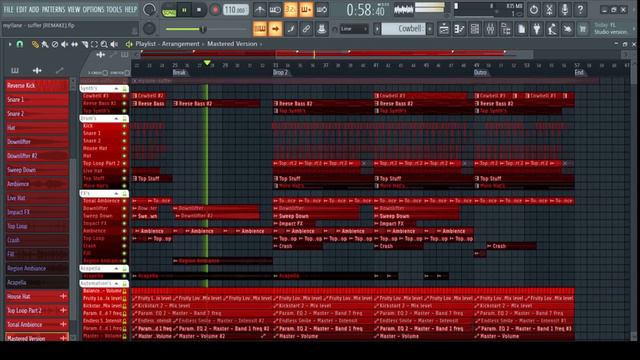Collapse the FX's track group
Viewport: 640px width, 360px height.
(116, 194)
